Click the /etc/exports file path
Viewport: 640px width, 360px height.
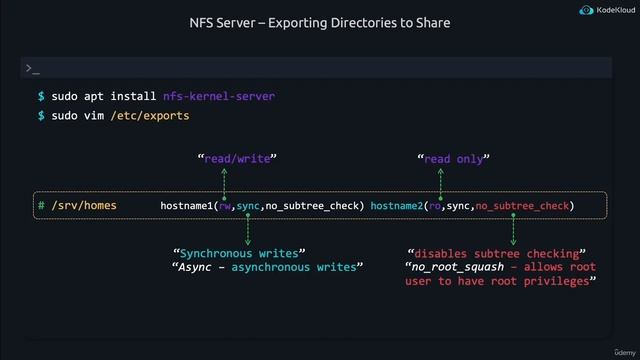(x=150, y=116)
